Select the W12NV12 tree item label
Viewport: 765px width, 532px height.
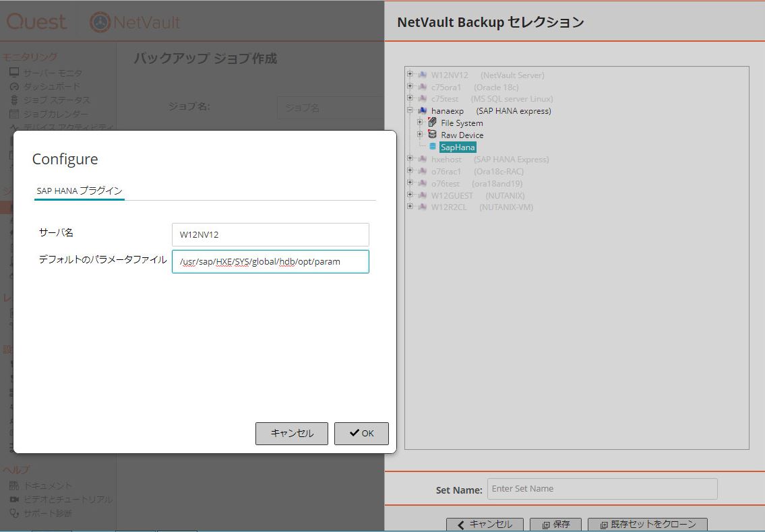(450, 75)
